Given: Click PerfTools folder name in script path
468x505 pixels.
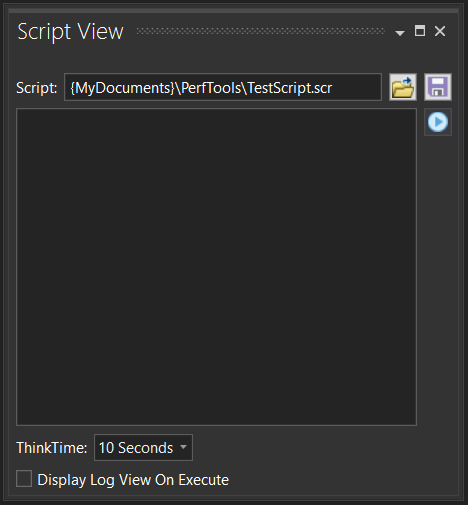Looking at the screenshot, I should click(211, 88).
